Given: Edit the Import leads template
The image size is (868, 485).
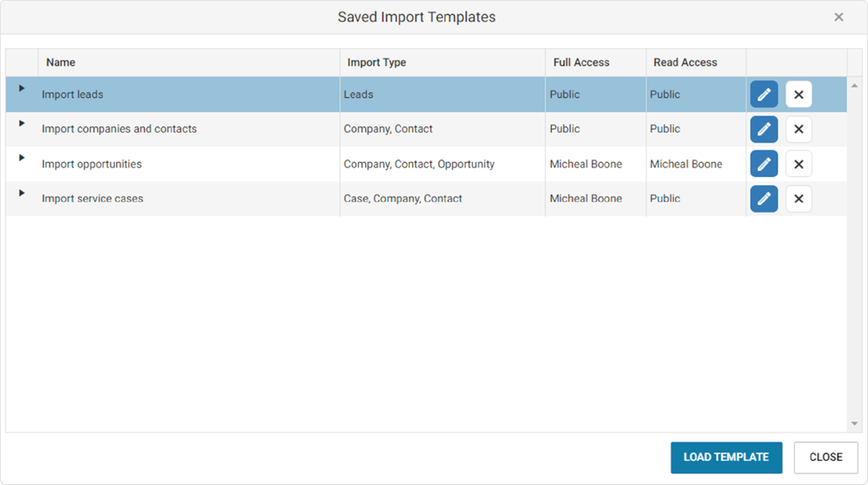Looking at the screenshot, I should (764, 94).
